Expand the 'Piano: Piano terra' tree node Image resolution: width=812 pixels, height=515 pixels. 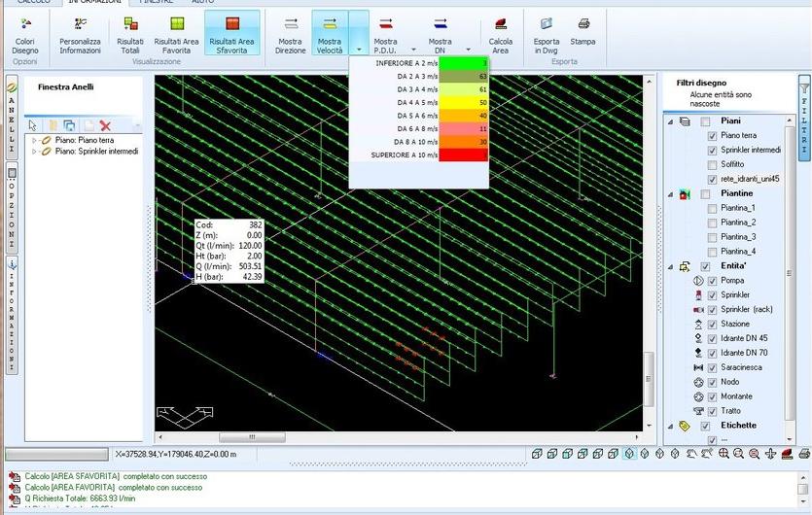click(x=35, y=140)
